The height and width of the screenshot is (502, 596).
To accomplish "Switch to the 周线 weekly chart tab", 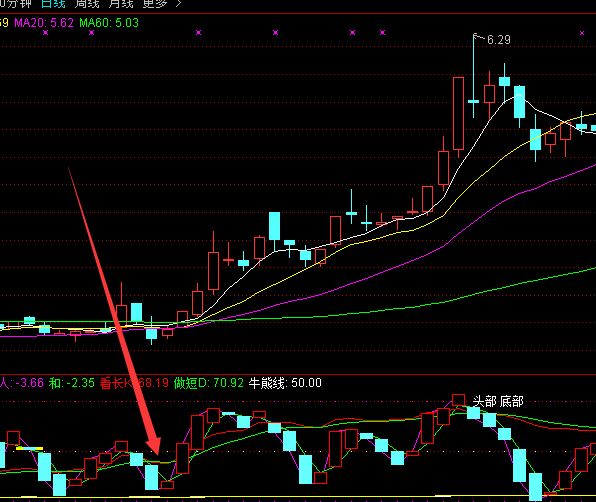I will [x=87, y=4].
